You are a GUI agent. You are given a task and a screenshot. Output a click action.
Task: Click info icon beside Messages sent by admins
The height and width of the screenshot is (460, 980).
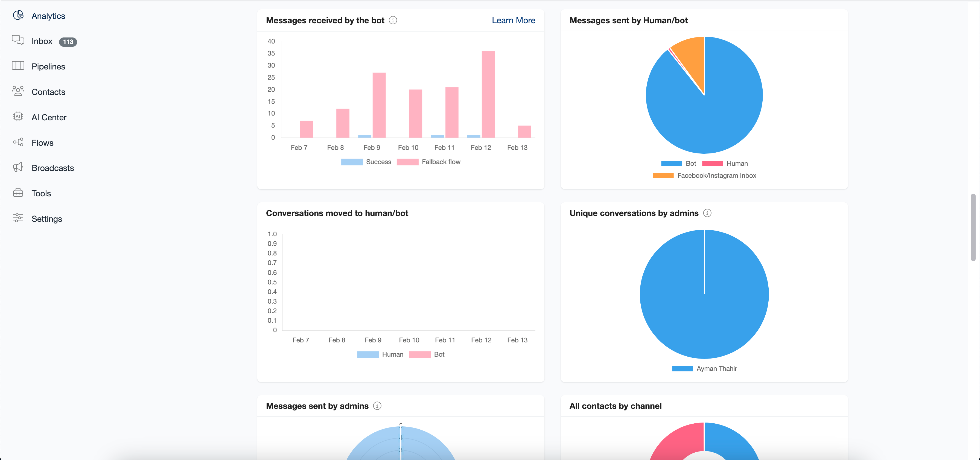(377, 406)
